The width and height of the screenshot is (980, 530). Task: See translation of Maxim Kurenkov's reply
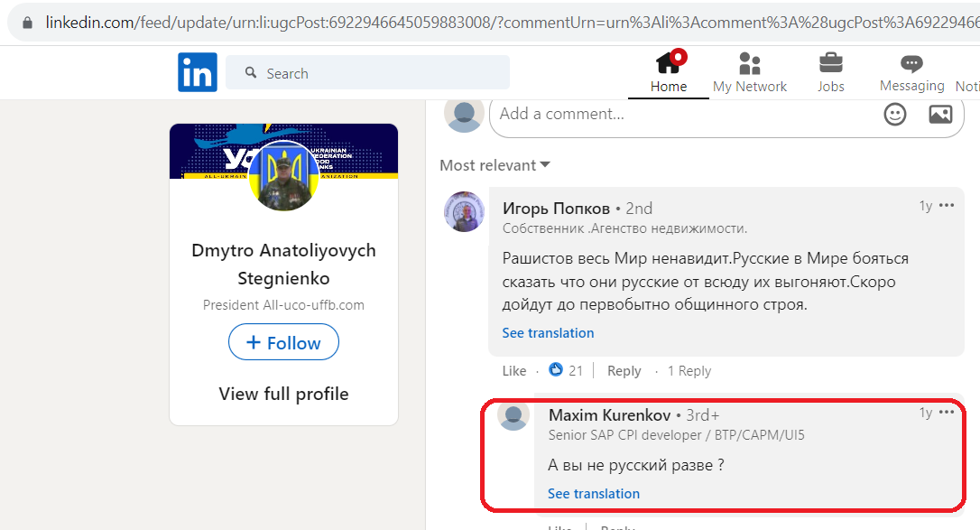594,494
